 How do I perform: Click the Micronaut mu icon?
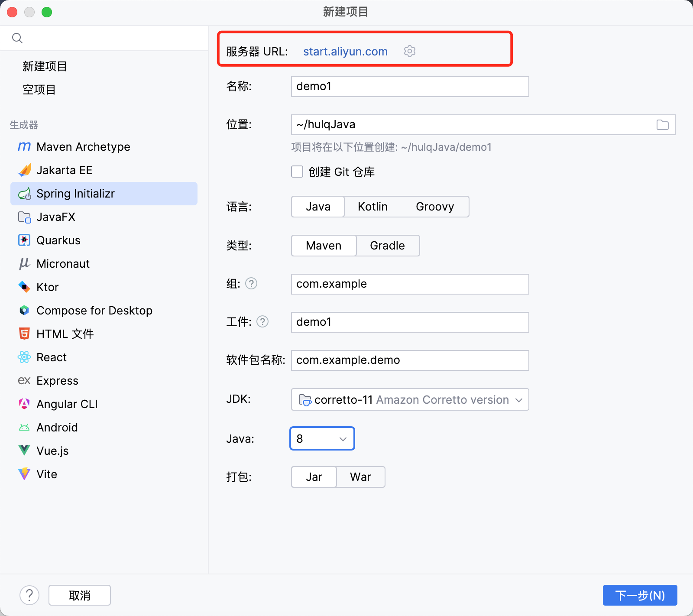(x=24, y=264)
